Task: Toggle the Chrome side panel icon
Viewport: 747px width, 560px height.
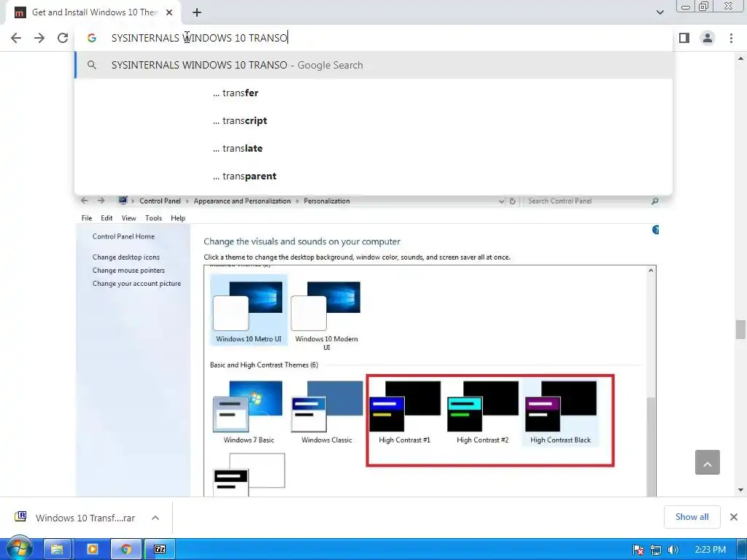Action: 684,38
